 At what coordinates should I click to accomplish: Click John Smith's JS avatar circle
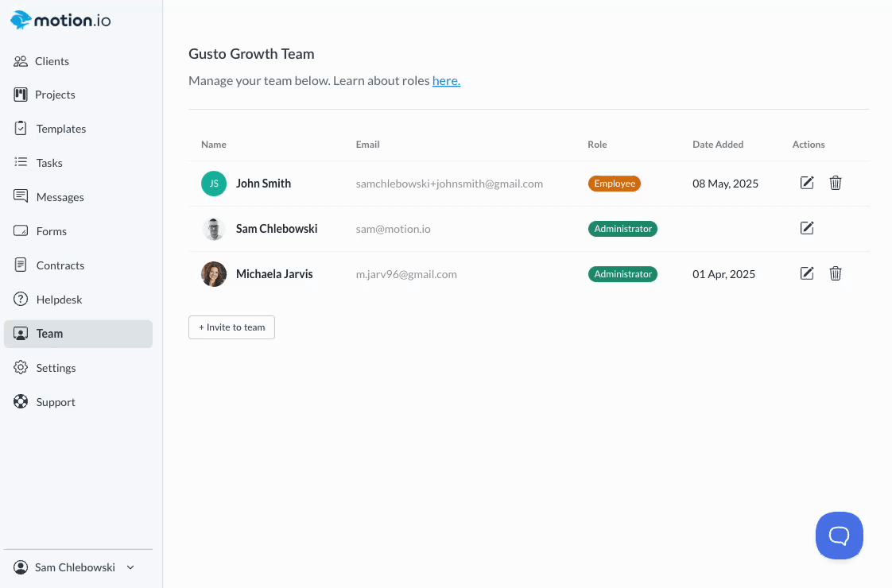pyautogui.click(x=214, y=184)
